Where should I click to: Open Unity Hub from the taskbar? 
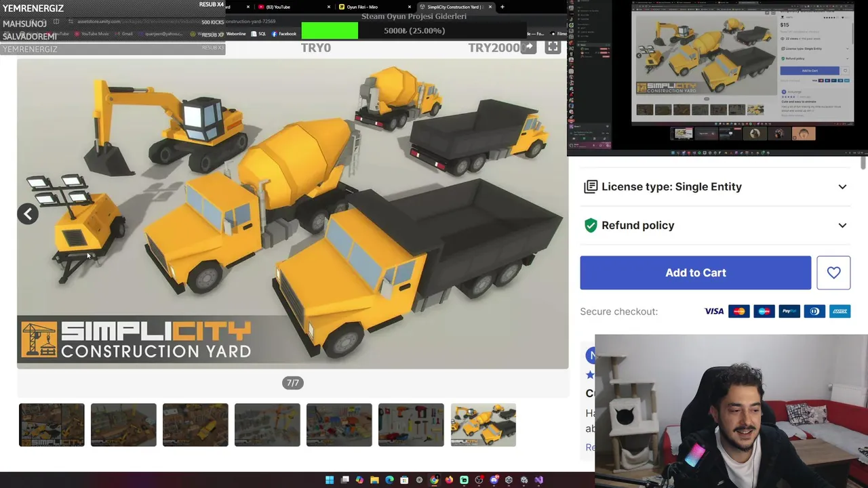(509, 480)
